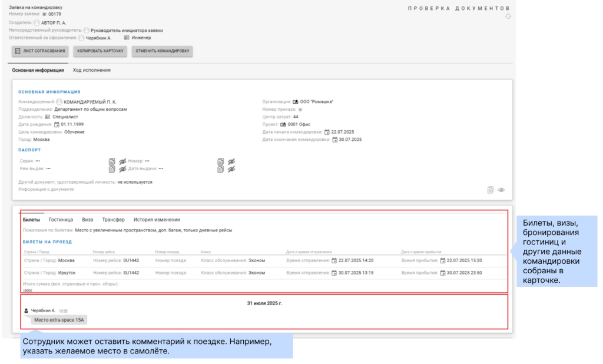Click the Организация icon near ООО "Ромашка"
Screen dimensions: 603x364
(x=296, y=101)
